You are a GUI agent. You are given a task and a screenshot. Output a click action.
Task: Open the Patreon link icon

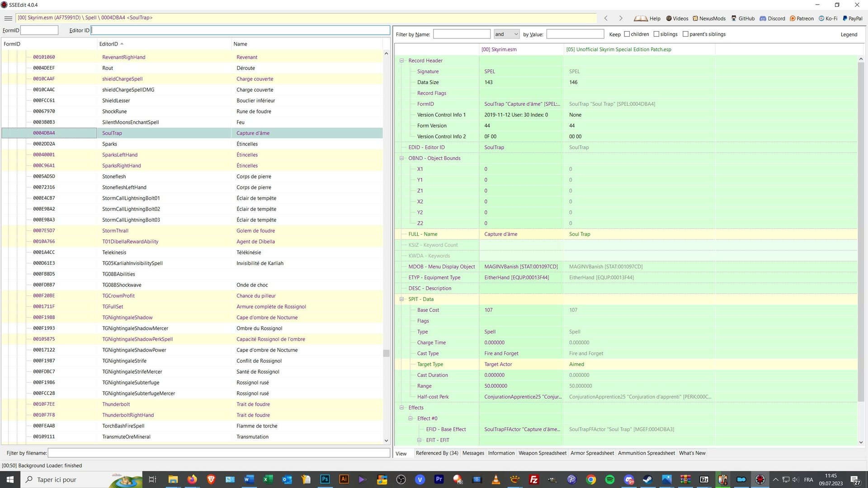[x=793, y=19]
